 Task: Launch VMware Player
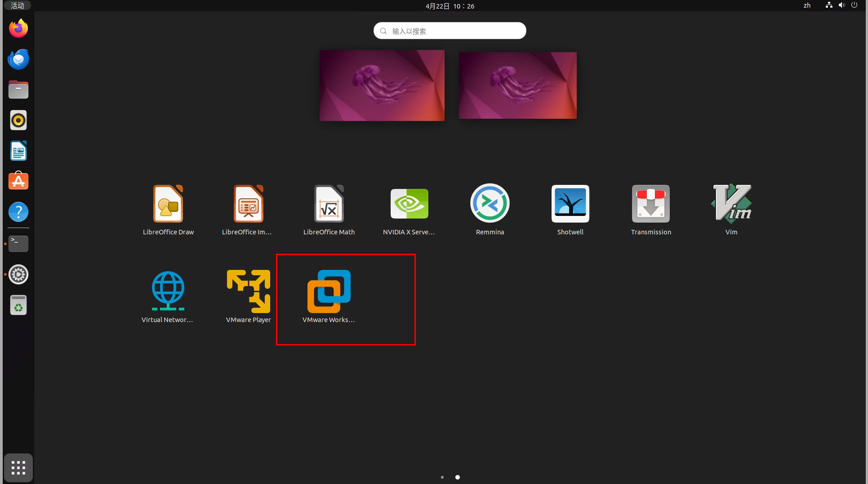click(x=248, y=297)
